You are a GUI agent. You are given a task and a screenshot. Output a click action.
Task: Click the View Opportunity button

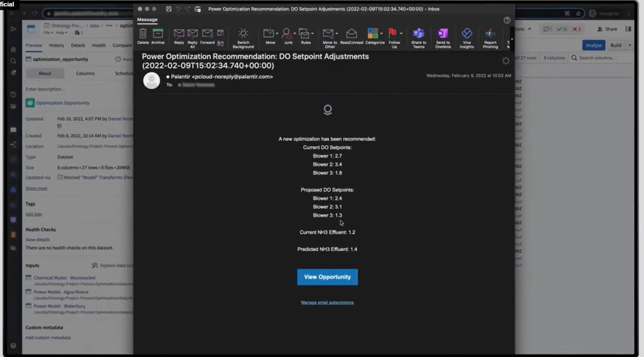point(327,277)
